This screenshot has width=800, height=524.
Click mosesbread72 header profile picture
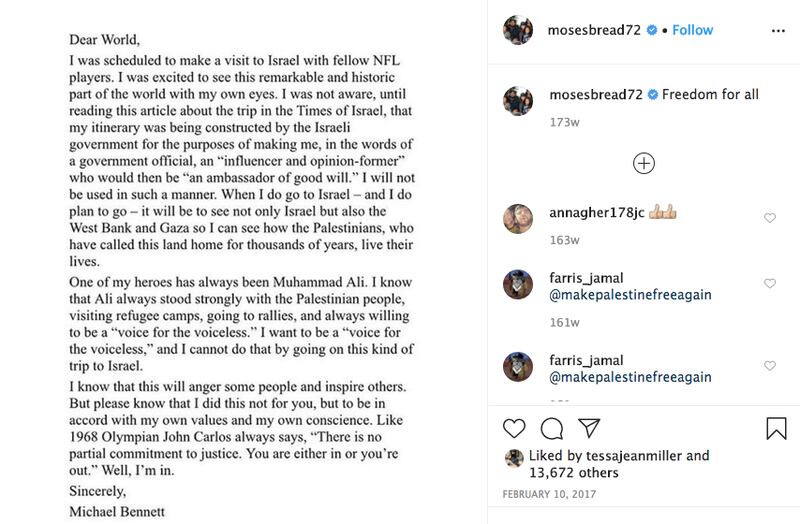[x=517, y=29]
